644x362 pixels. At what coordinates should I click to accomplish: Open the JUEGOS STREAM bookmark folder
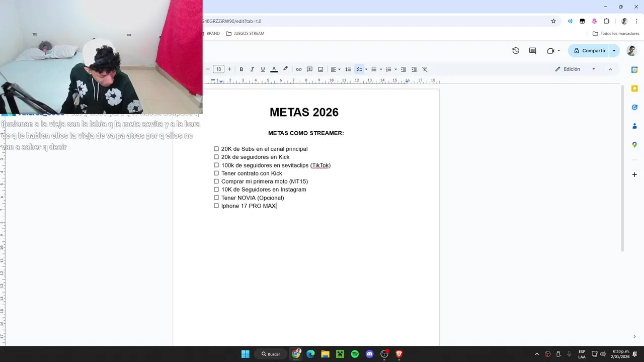(245, 34)
